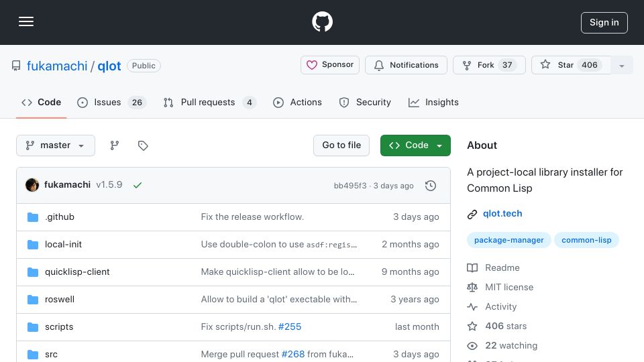Image resolution: width=644 pixels, height=362 pixels.
Task: Expand the star lists dropdown arrow
Action: click(622, 65)
